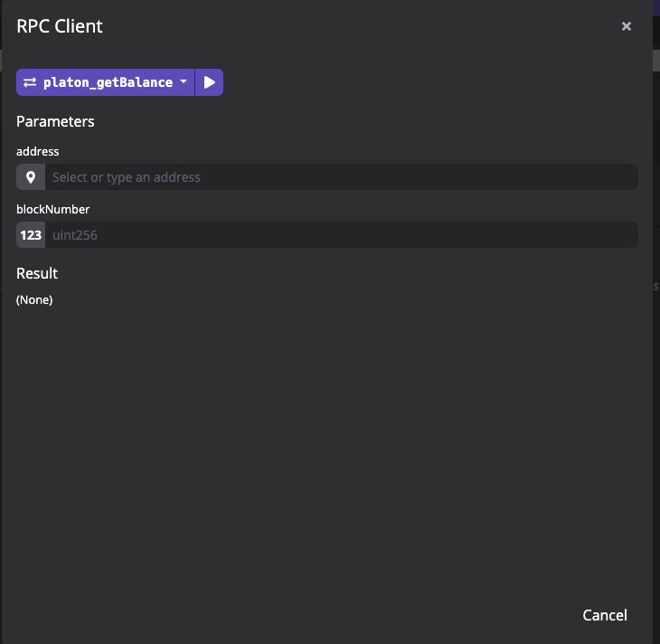Click the address parameter label
Screen dimensions: 660x644
38,152
